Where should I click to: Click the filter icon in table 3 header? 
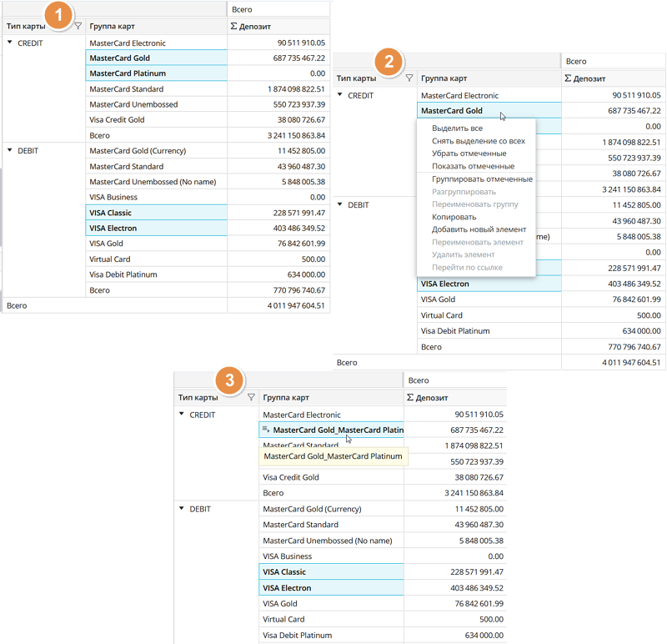point(250,398)
